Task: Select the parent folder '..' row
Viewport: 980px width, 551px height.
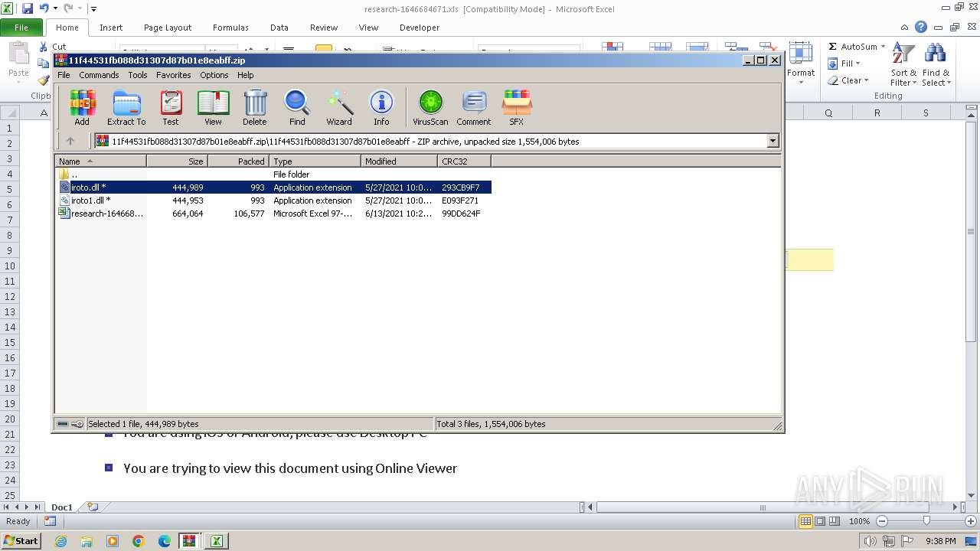Action: (274, 174)
